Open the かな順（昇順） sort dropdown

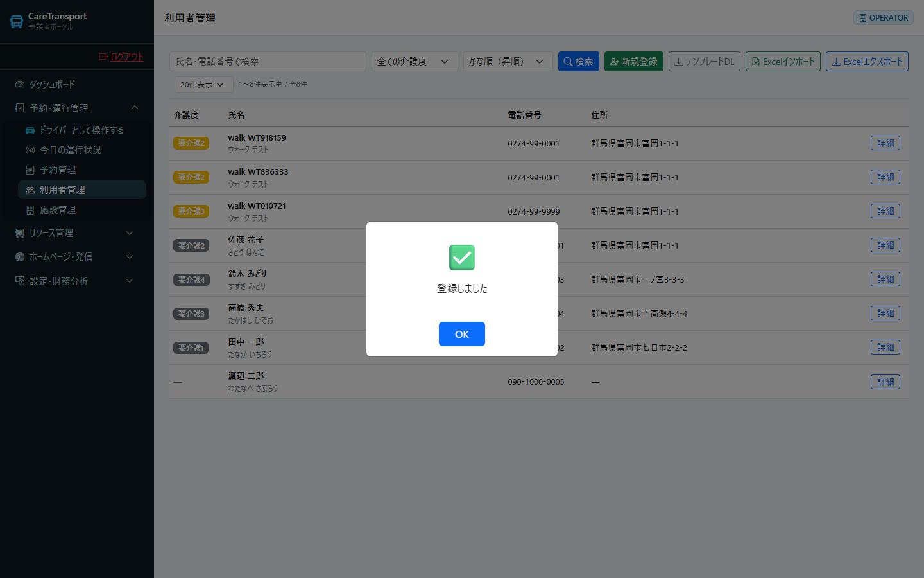tap(508, 61)
